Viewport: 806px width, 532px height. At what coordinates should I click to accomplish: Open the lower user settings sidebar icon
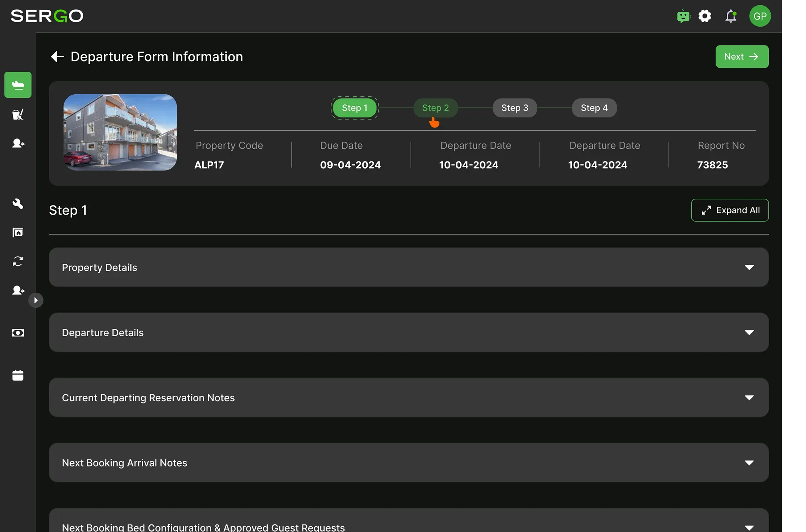(18, 290)
